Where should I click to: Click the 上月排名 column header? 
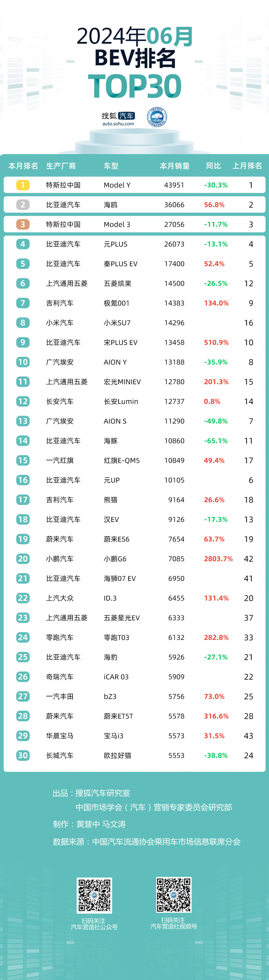click(247, 166)
